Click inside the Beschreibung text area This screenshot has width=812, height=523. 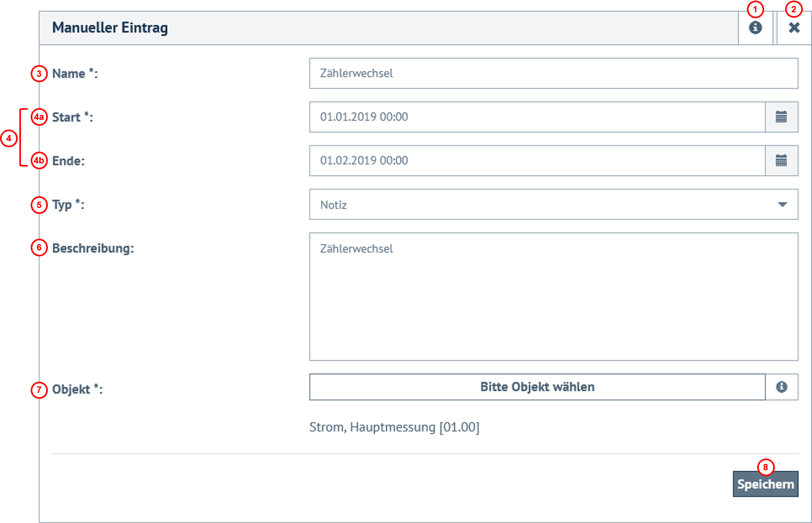point(553,296)
